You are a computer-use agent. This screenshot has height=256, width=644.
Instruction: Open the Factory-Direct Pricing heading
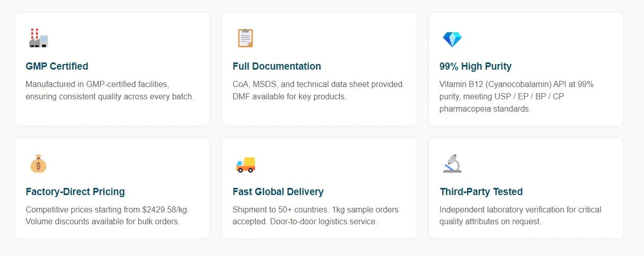(75, 191)
